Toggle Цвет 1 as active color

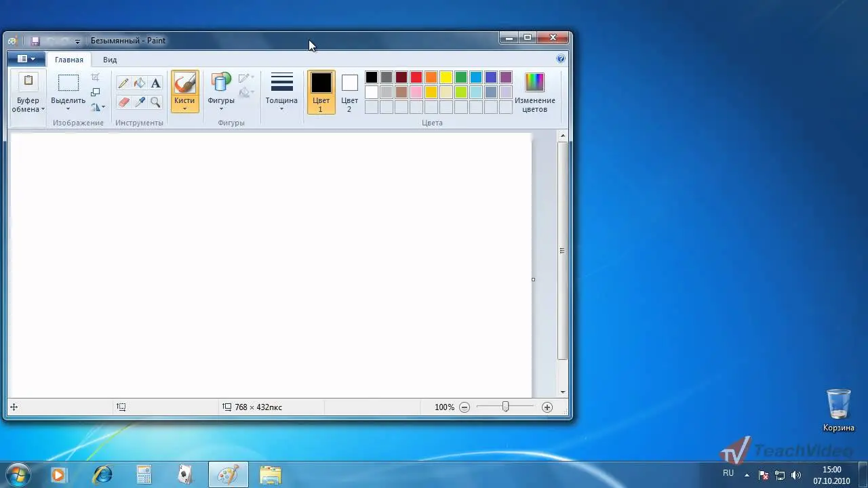321,92
